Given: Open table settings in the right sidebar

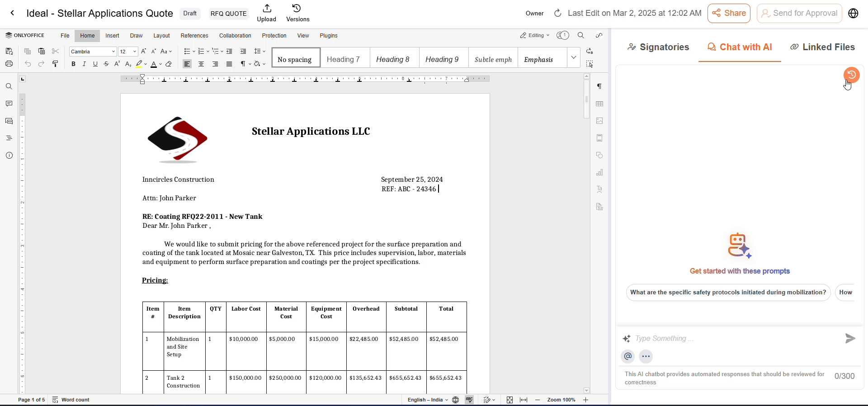Looking at the screenshot, I should 600,104.
